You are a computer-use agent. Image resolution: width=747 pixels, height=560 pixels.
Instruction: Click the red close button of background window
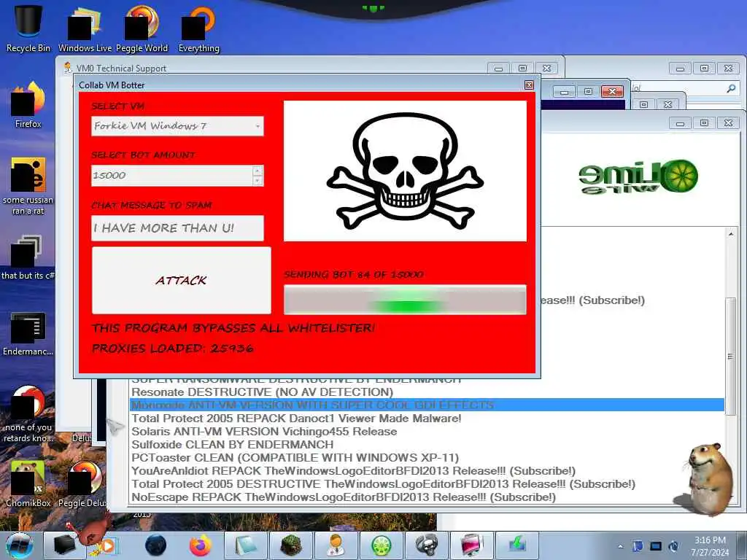[x=612, y=91]
